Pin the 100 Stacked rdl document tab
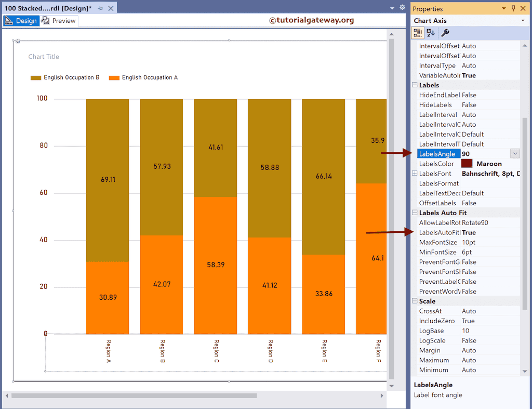The image size is (532, 409). coord(100,8)
